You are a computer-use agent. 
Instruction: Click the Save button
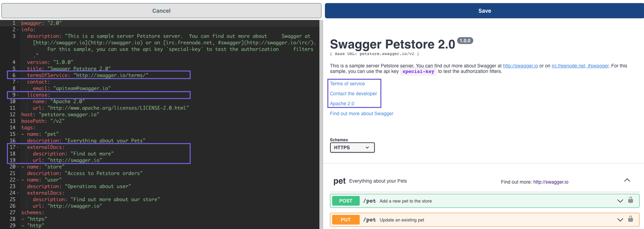tap(484, 11)
